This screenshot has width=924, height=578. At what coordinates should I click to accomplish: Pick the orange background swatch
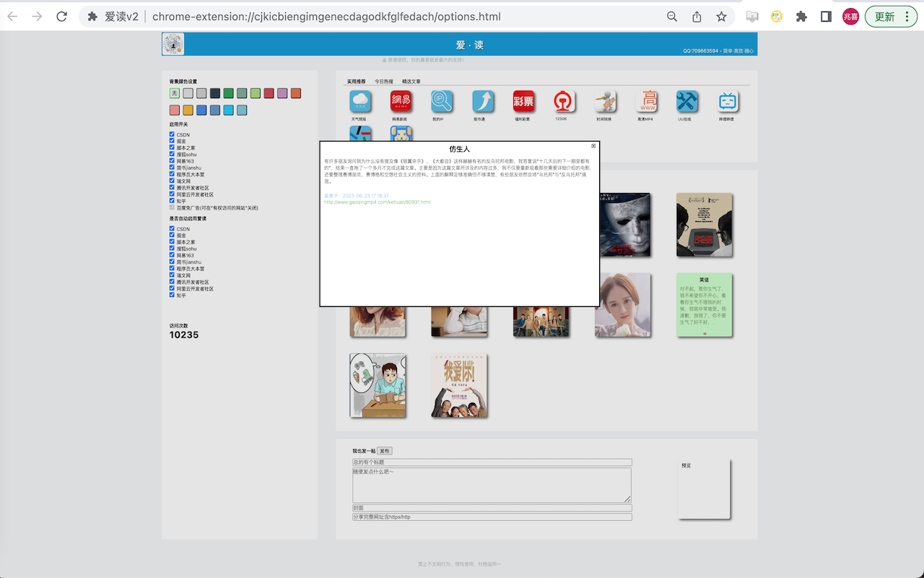tap(296, 93)
